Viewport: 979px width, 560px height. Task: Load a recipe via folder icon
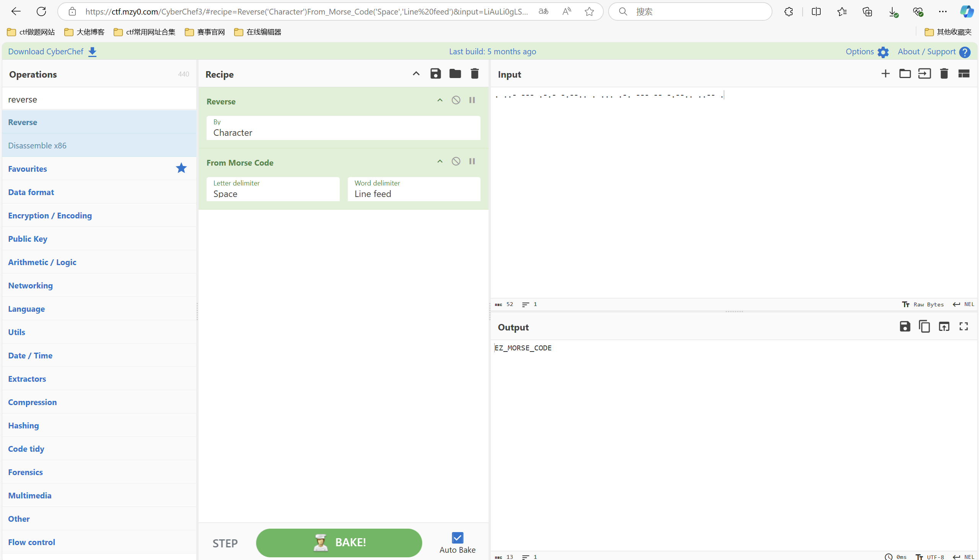(x=455, y=73)
